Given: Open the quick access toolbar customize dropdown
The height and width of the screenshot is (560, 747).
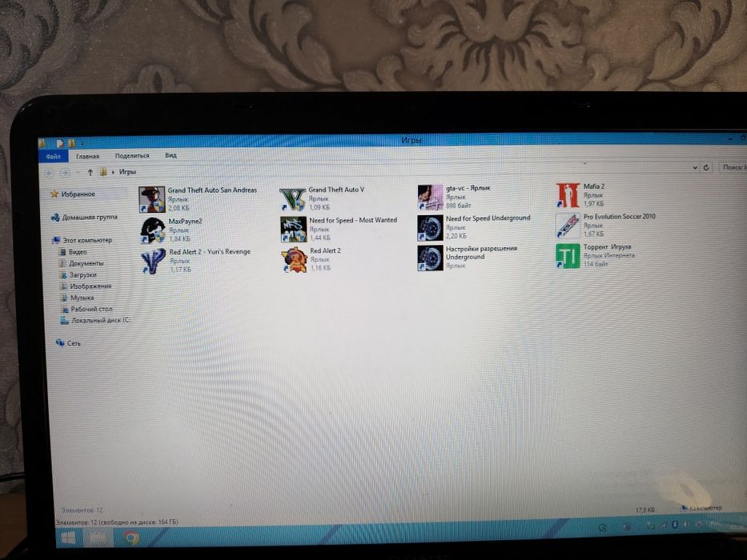Looking at the screenshot, I should [82, 143].
